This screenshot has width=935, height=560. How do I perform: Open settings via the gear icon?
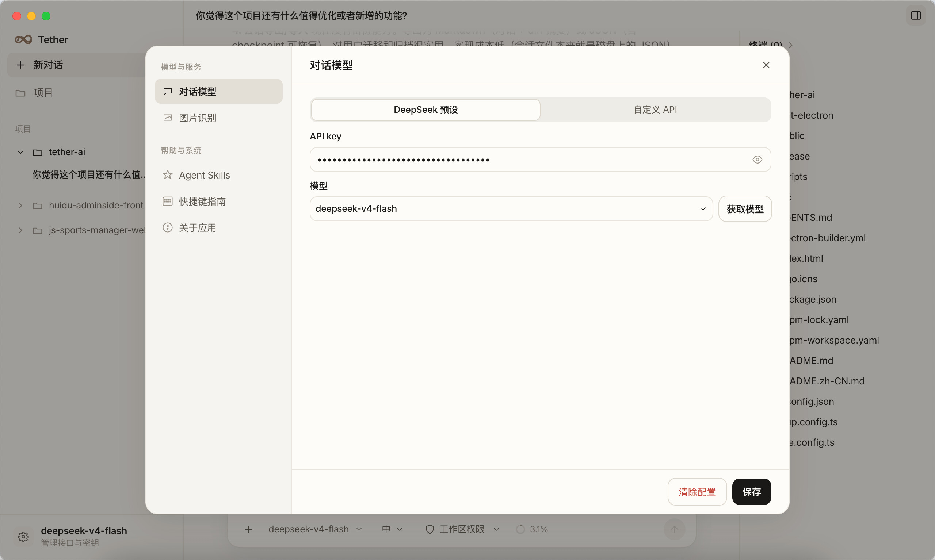pyautogui.click(x=23, y=537)
